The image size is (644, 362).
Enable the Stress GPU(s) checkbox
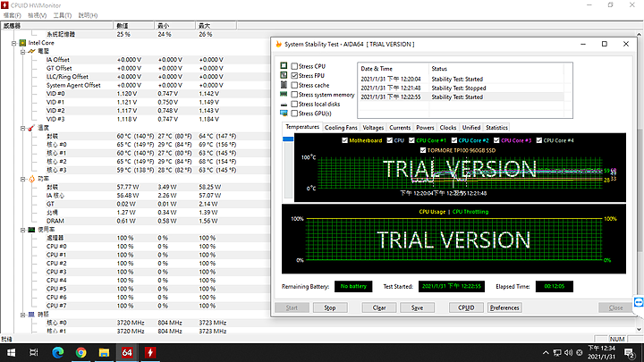(x=294, y=114)
